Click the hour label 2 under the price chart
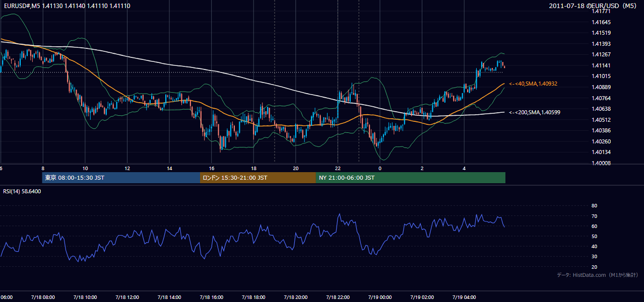This screenshot has height=302, width=644. [422, 168]
